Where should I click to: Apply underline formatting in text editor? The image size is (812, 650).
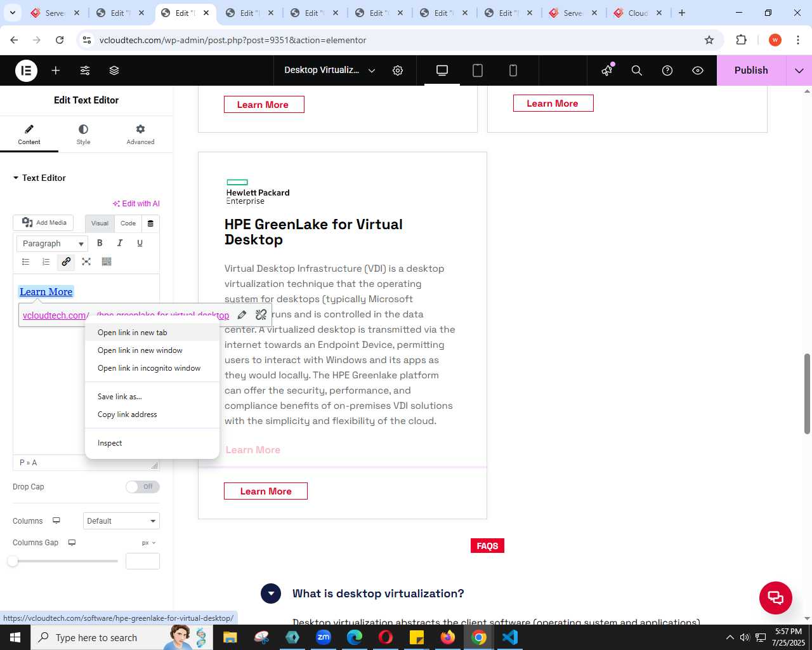pyautogui.click(x=140, y=243)
